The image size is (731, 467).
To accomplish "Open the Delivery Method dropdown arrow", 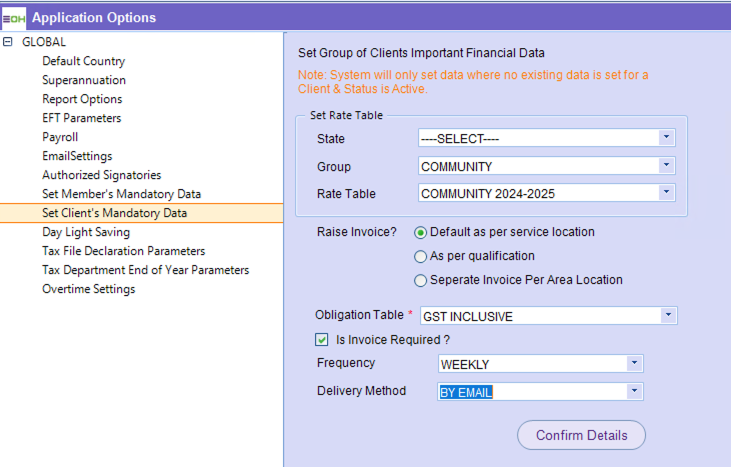I will [x=634, y=392].
